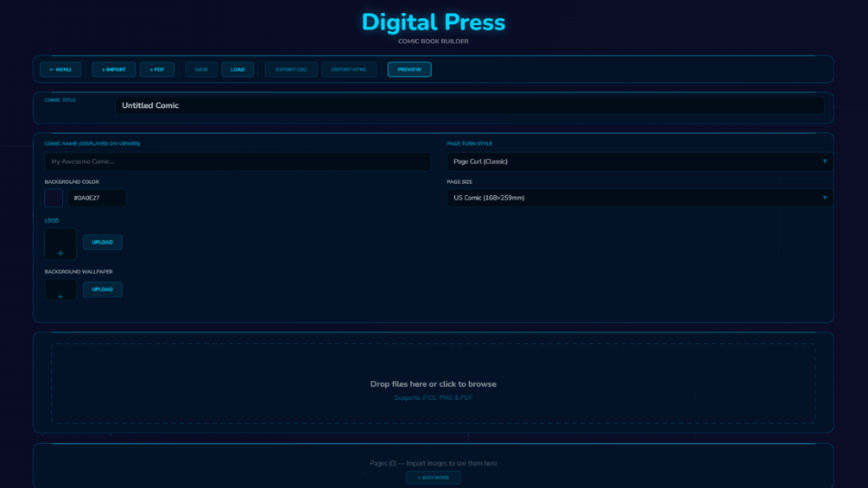Load a project with the Load button
The height and width of the screenshot is (488, 868).
click(x=238, y=69)
